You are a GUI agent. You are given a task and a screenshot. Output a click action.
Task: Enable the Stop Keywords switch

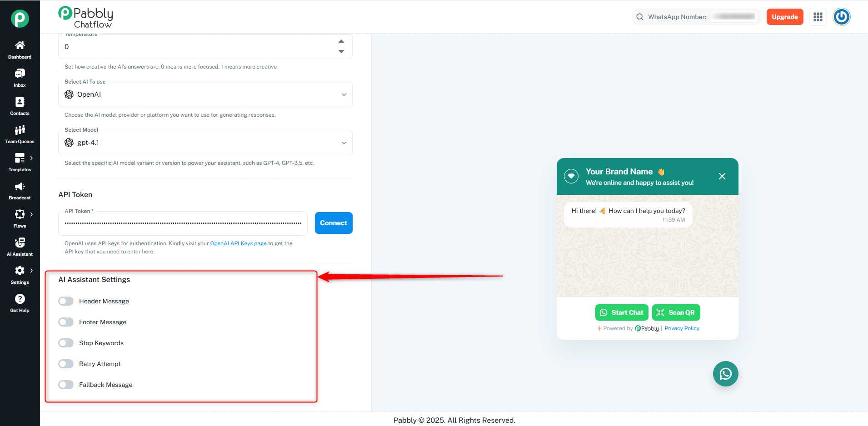coord(66,343)
